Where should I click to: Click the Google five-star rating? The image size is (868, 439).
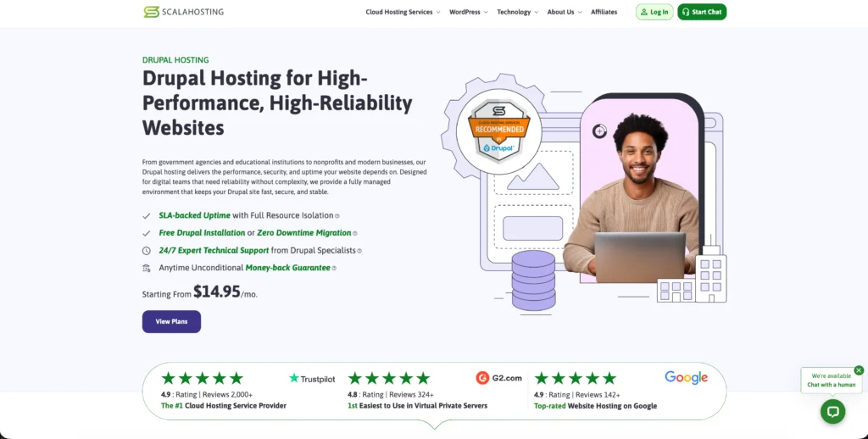point(576,379)
